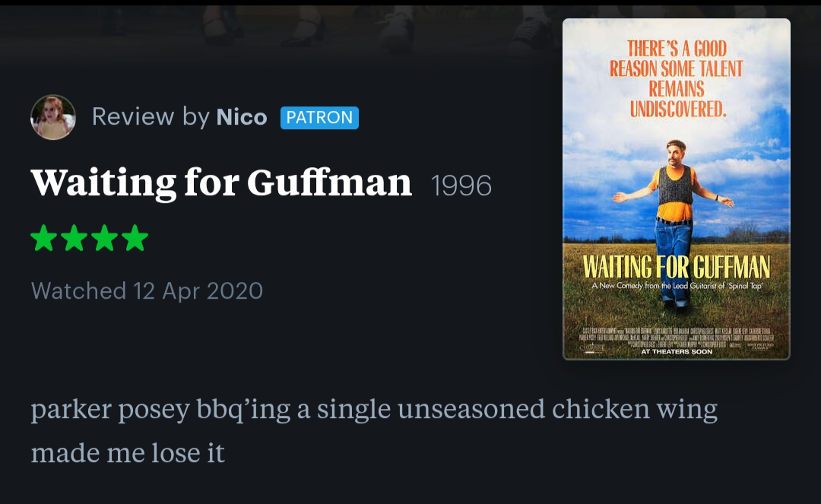The image size is (821, 504).
Task: Click the 1996 release year link
Action: (461, 185)
